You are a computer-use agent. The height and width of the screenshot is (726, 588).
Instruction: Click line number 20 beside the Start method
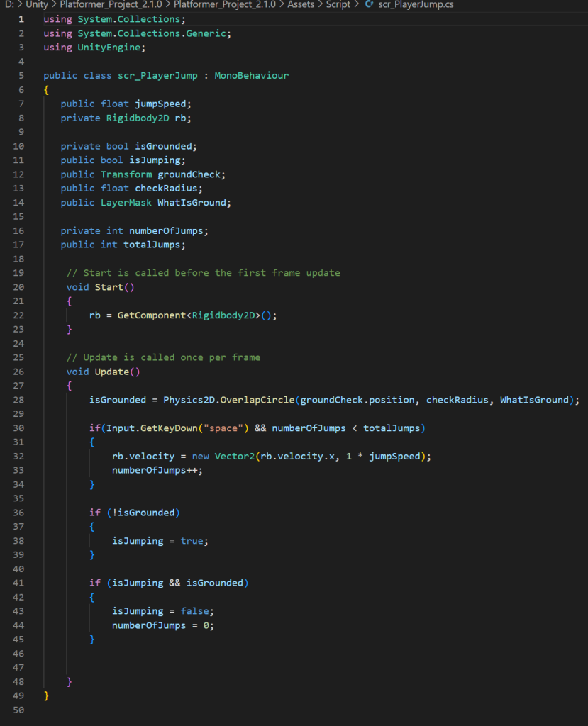(18, 287)
